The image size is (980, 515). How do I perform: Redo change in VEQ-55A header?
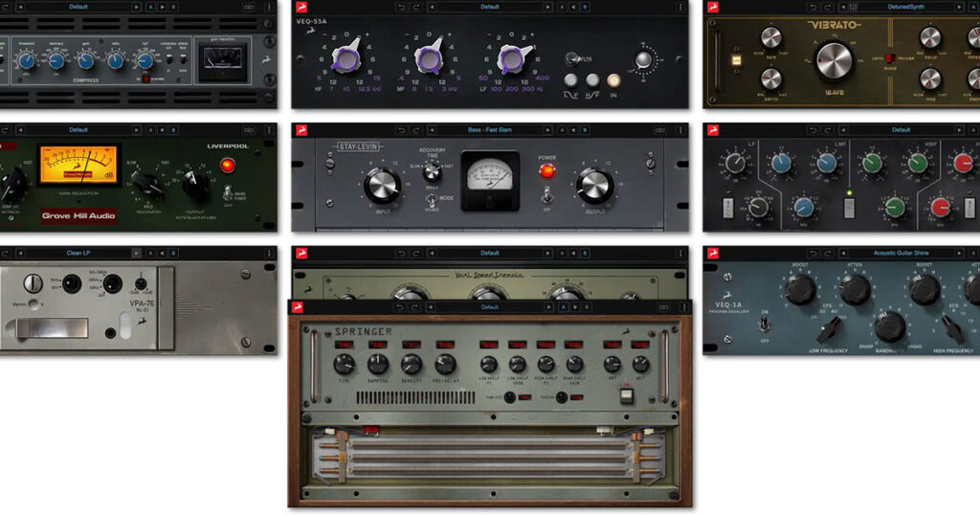[x=415, y=7]
